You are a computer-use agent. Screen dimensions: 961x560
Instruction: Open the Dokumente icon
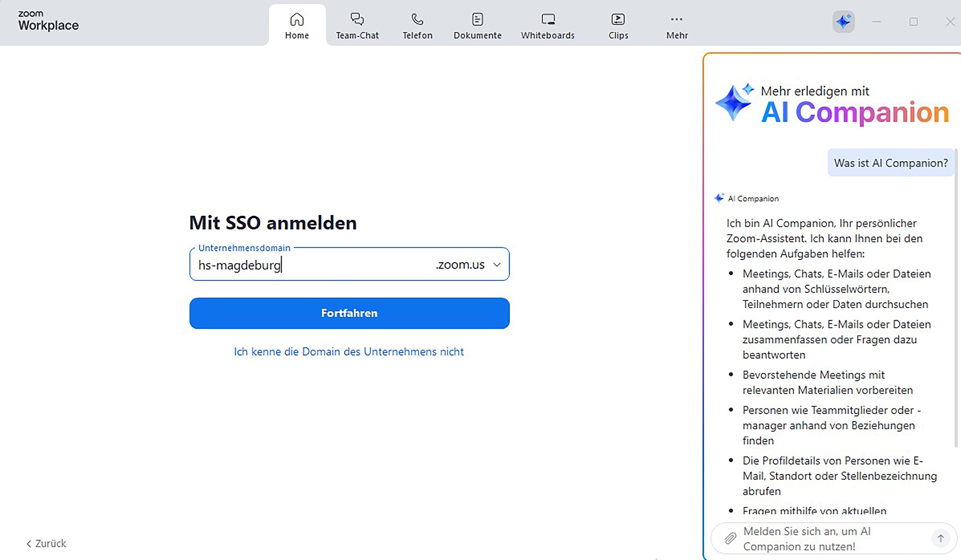point(477,20)
